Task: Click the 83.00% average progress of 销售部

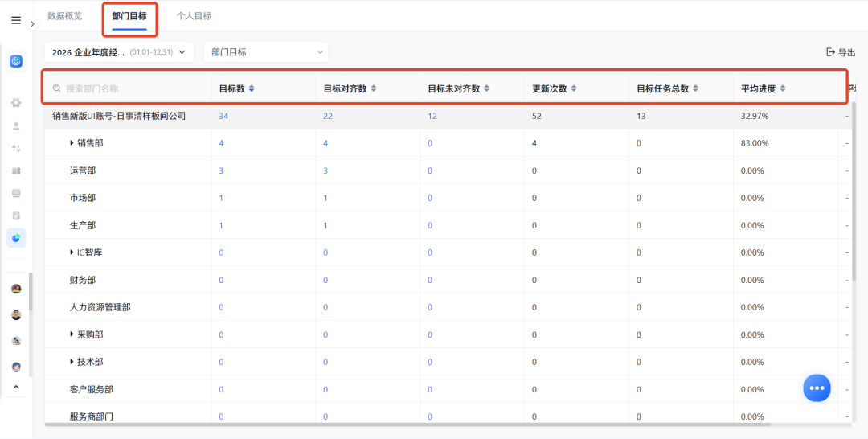Action: tap(755, 143)
